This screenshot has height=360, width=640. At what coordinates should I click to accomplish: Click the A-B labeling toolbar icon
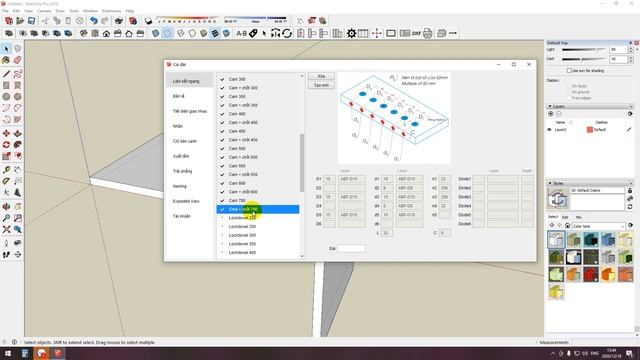pos(241,33)
